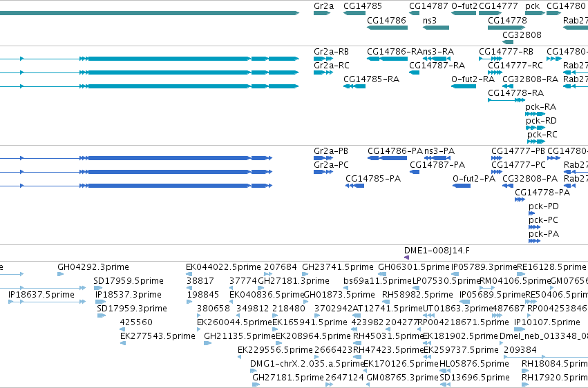Select the pck-RD transcript
This screenshot has height=388, width=588.
click(535, 128)
